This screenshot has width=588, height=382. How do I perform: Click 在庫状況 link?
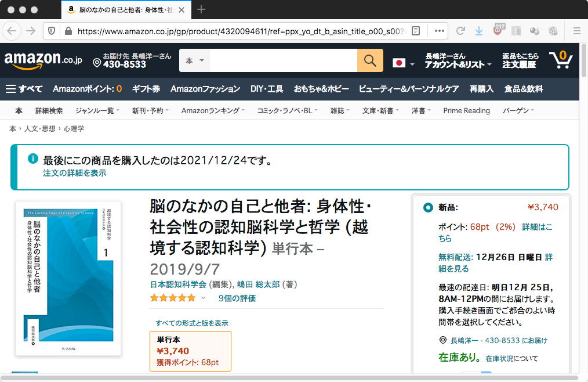point(499,358)
